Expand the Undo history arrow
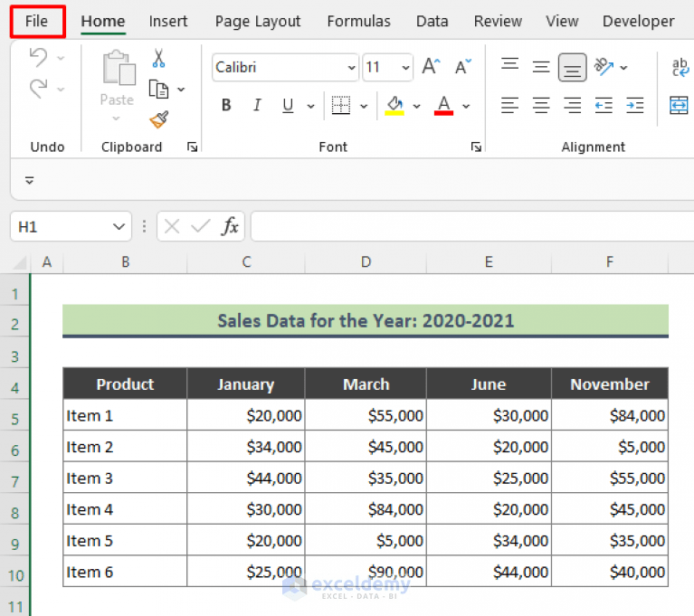This screenshot has height=616, width=694. 62,58
